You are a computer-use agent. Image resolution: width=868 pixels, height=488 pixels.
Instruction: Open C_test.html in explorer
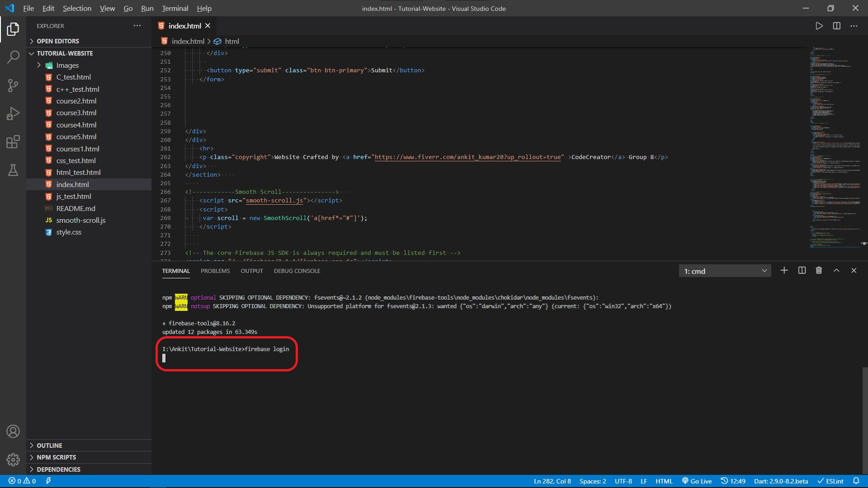89,77
